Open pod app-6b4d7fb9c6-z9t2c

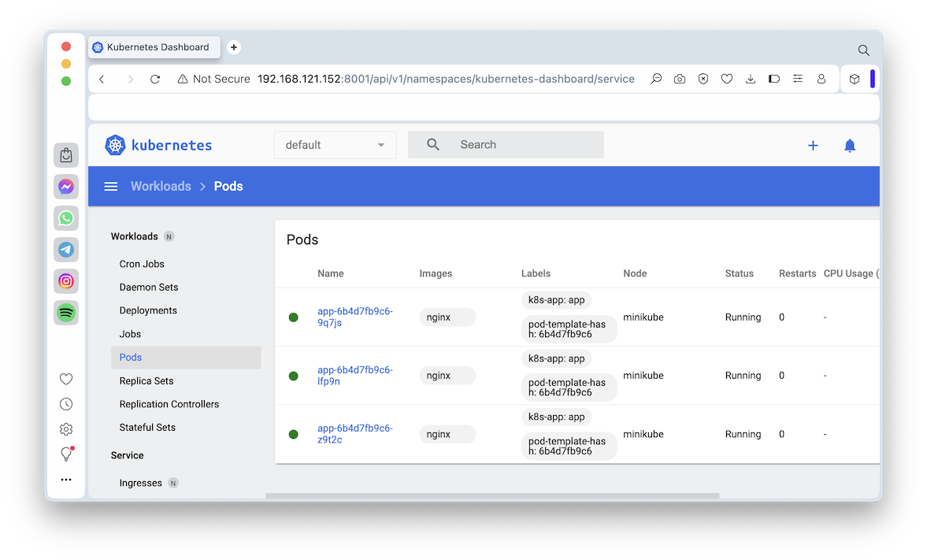pyautogui.click(x=354, y=434)
